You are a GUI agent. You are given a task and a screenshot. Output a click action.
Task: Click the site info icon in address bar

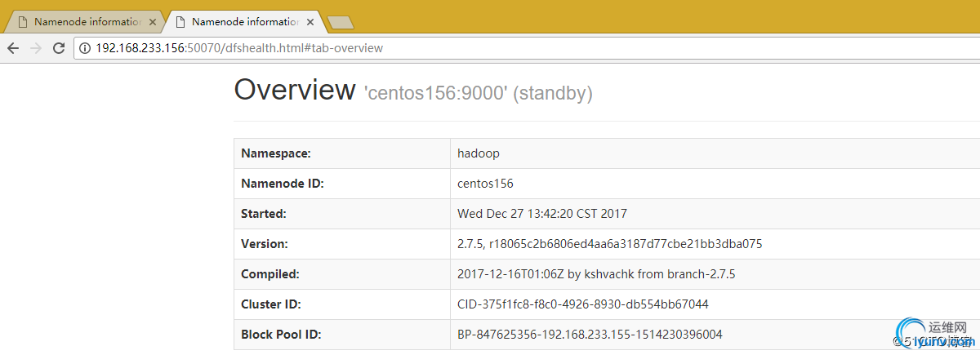click(x=85, y=48)
